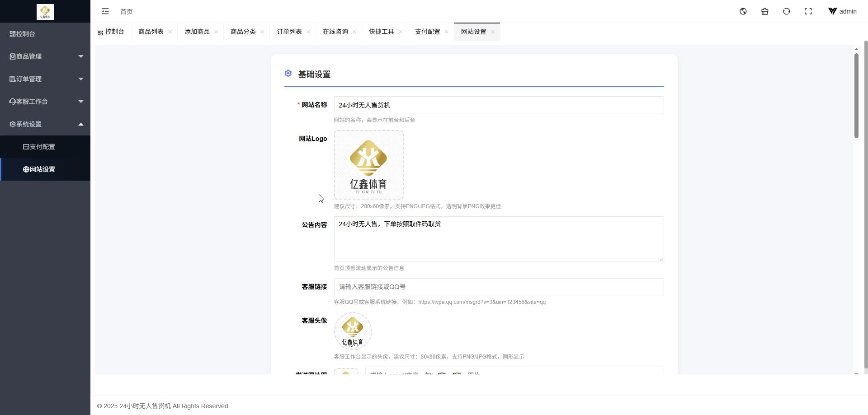This screenshot has height=415, width=868.
Task: Refresh the page using the refresh icon
Action: coord(787,11)
